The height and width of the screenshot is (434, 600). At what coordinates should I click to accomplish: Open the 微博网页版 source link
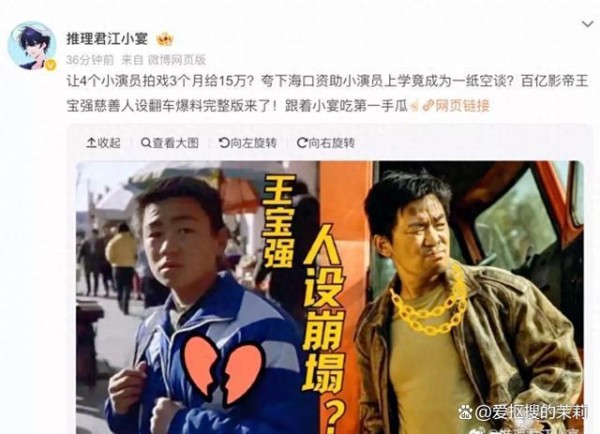(177, 60)
